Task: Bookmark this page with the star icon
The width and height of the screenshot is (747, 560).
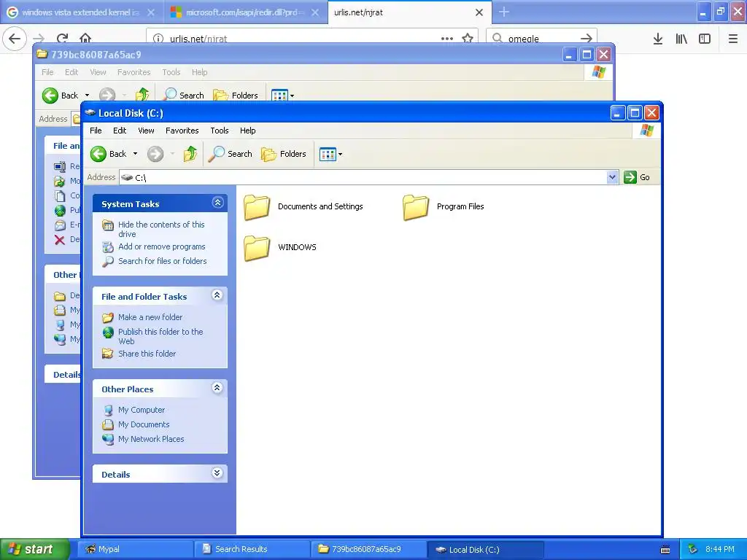Action: tap(468, 38)
